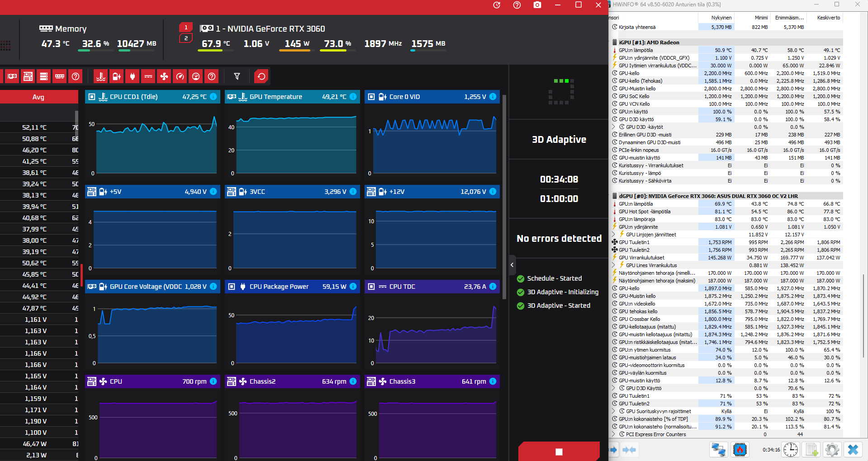Open info for GPU Temperature graph

coord(353,97)
